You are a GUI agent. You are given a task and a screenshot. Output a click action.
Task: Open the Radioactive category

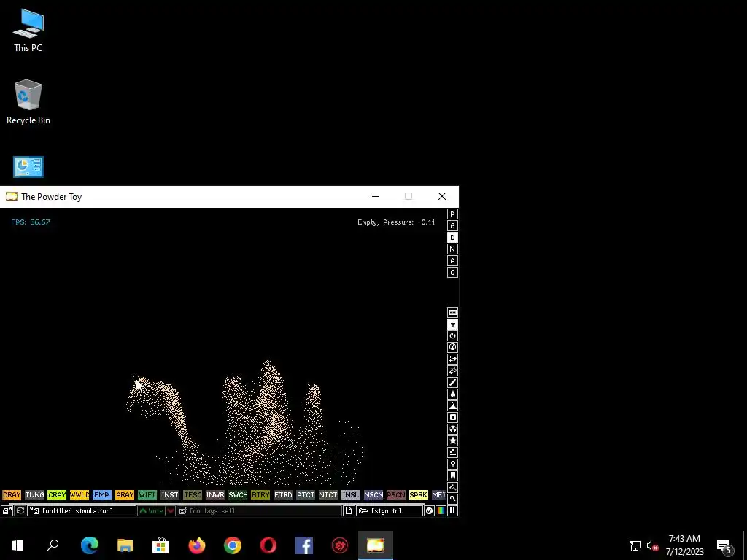[452, 429]
